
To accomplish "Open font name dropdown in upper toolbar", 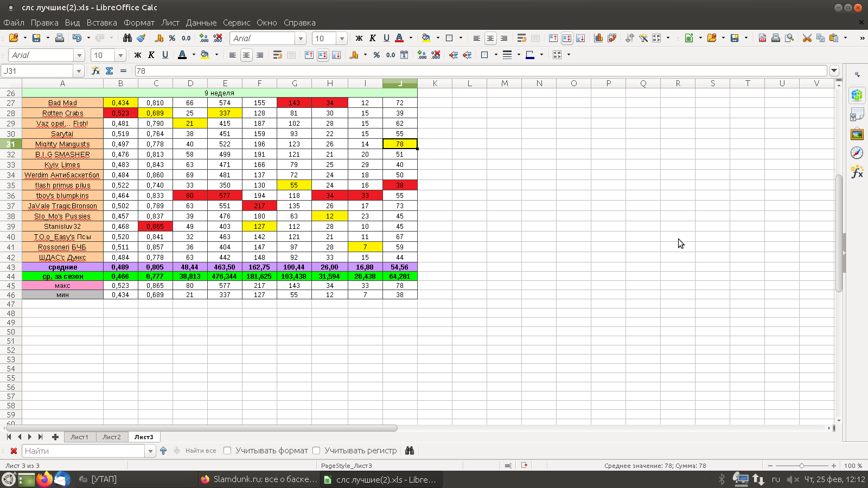I will click(x=301, y=38).
